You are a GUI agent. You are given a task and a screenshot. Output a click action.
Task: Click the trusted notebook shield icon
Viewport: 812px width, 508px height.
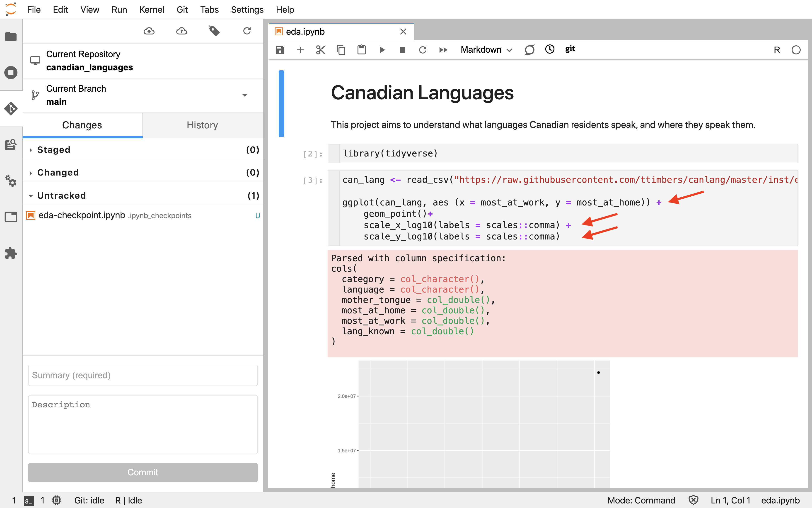(693, 500)
